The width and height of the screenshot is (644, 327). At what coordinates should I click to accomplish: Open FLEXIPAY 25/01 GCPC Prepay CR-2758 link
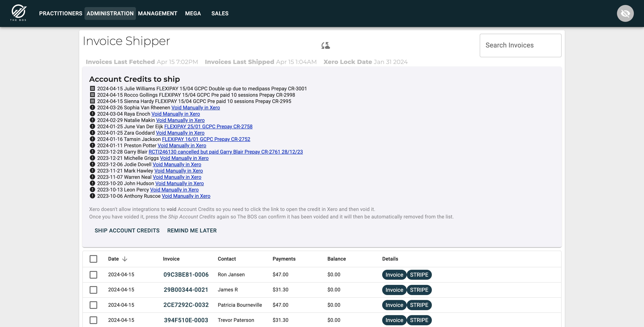click(x=208, y=126)
